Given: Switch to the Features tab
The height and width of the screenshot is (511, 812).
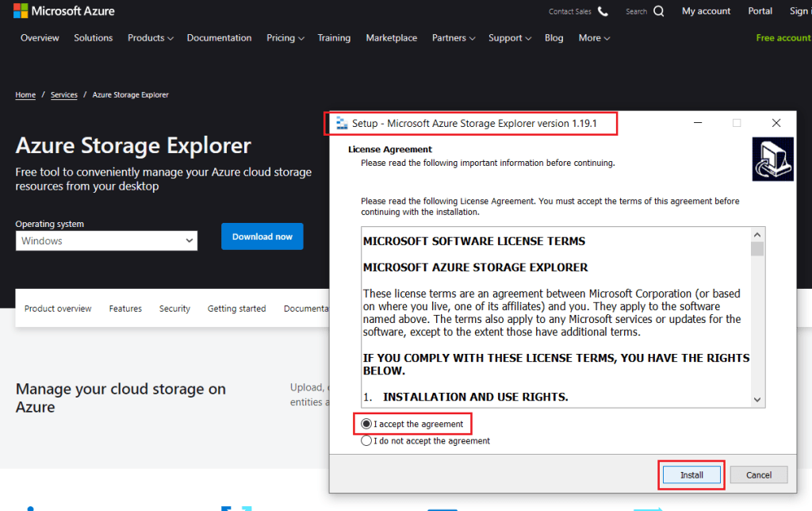Looking at the screenshot, I should [x=124, y=308].
